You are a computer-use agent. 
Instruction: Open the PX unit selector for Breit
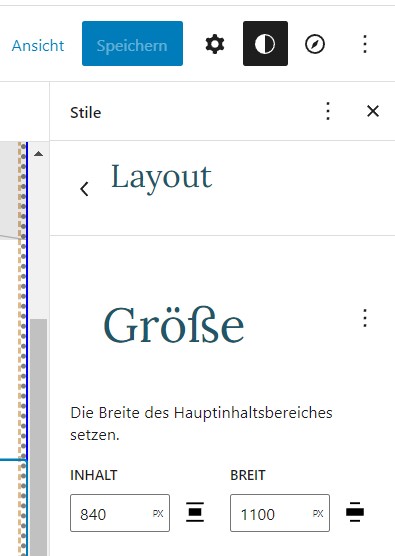318,514
